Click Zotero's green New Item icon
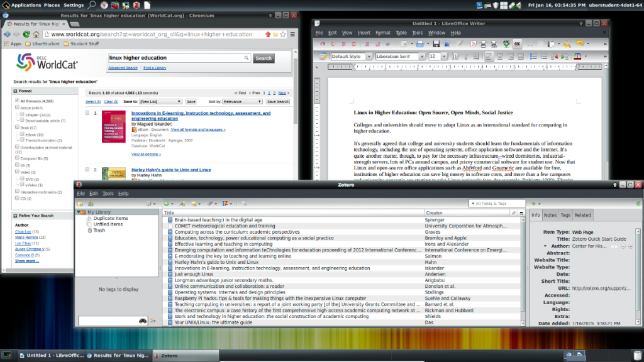Image resolution: width=644 pixels, height=362 pixels. click(x=166, y=204)
